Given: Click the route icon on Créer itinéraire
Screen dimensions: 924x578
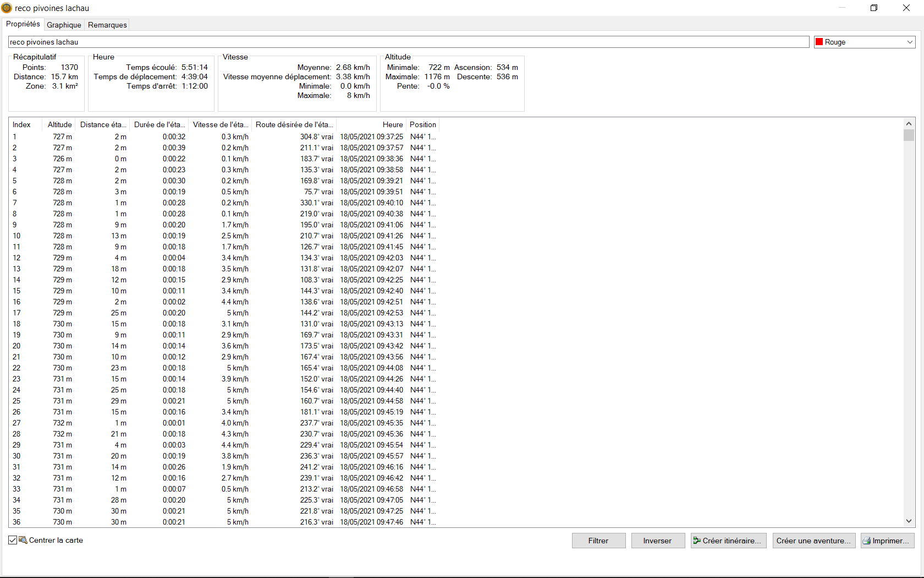Looking at the screenshot, I should 697,541.
